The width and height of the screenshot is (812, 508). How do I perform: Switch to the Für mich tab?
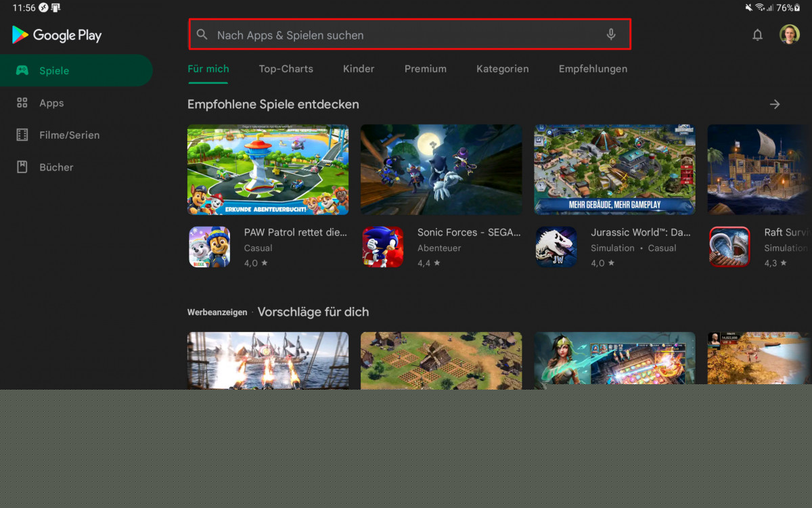click(x=208, y=69)
